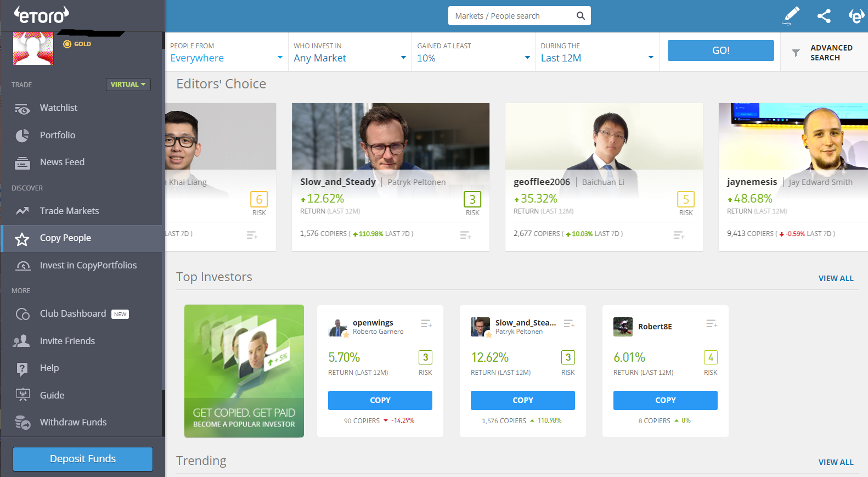Copy Robert8E investor

[666, 400]
